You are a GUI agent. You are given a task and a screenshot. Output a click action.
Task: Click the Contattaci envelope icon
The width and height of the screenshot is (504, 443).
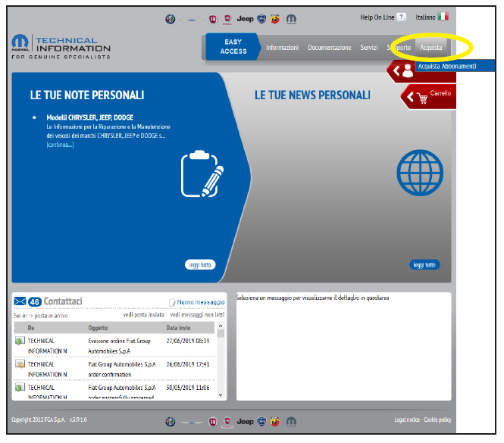[20, 301]
